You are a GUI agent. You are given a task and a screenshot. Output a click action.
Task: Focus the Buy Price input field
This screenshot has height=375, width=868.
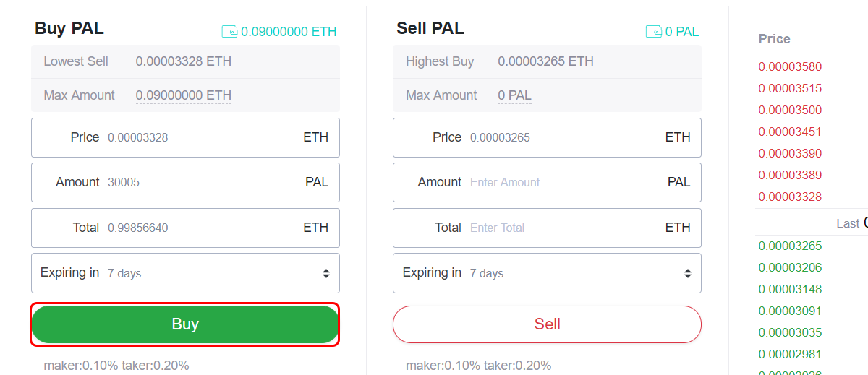point(185,137)
